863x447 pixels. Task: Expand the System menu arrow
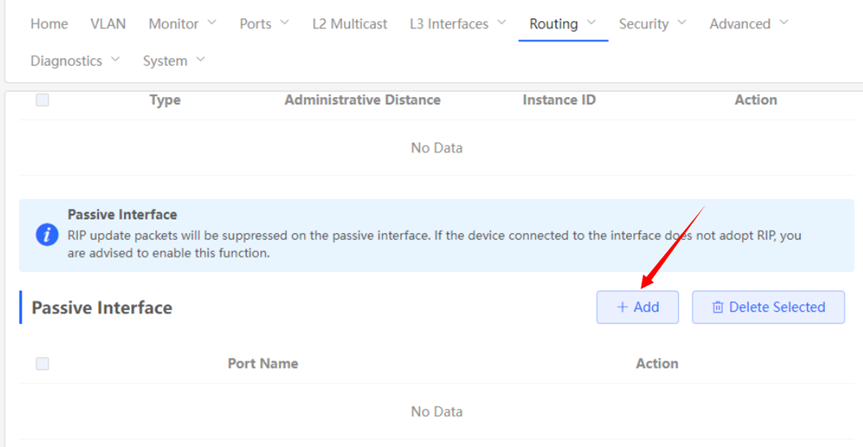click(x=200, y=59)
